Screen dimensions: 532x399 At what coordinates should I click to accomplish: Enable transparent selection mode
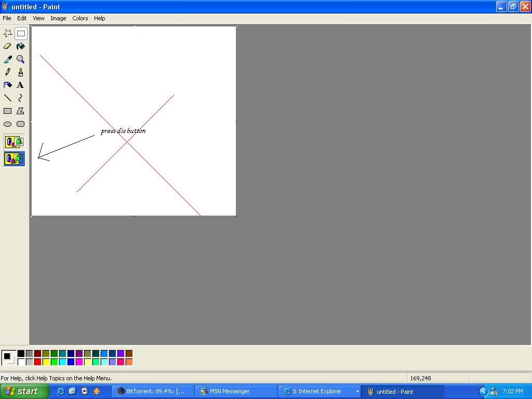click(x=13, y=159)
